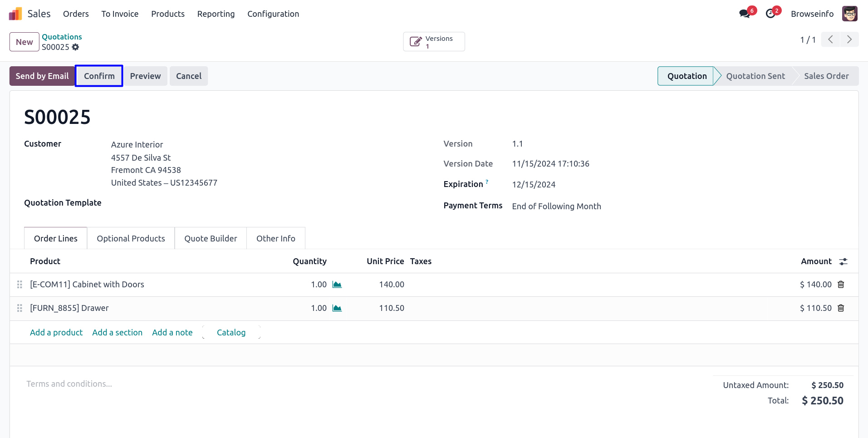Delete the Drawer order line
This screenshot has height=438, width=868.
(x=841, y=308)
